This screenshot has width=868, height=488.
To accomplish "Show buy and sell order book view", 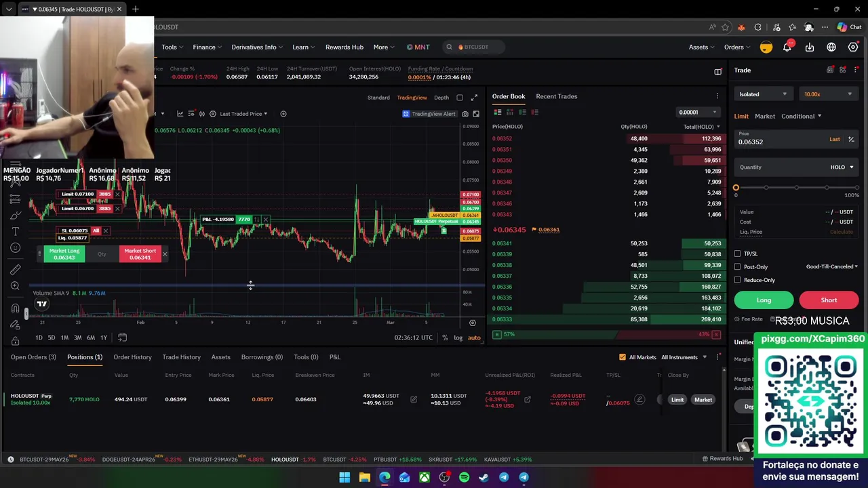I will click(x=498, y=113).
